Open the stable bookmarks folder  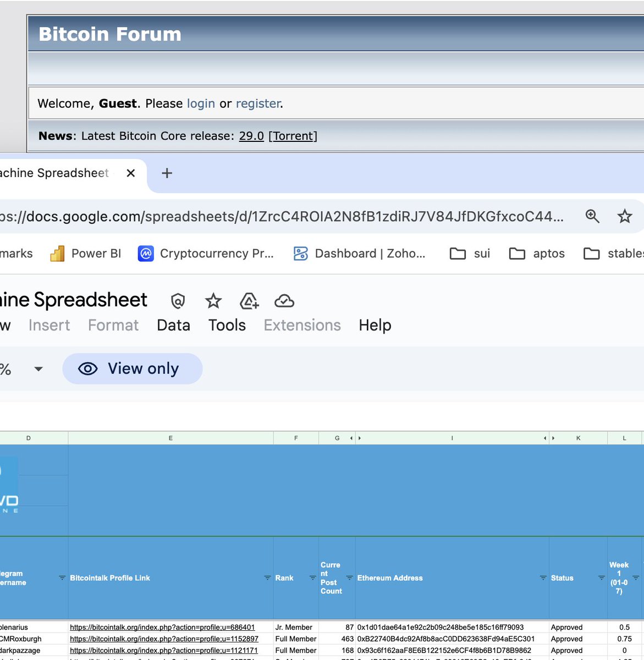pyautogui.click(x=613, y=254)
